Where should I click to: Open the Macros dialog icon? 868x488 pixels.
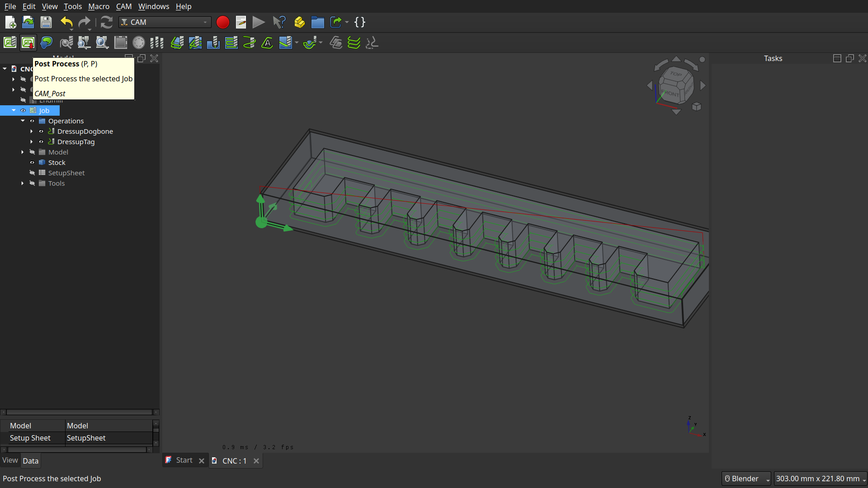tap(241, 22)
